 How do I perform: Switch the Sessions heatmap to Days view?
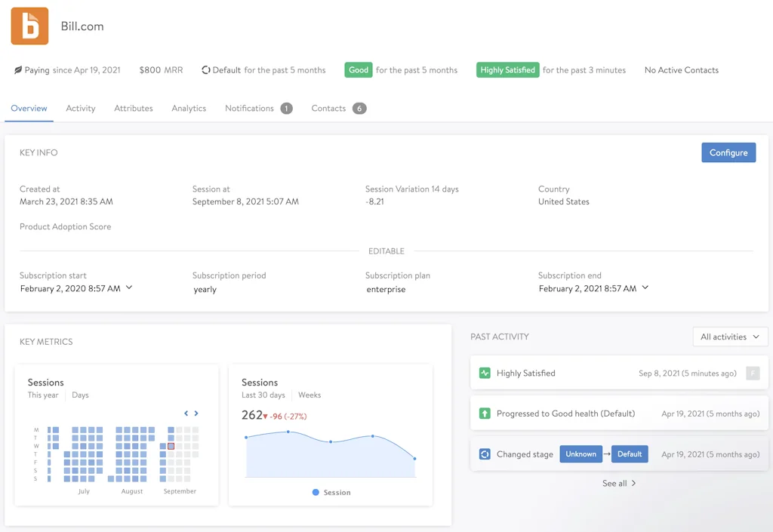point(80,395)
